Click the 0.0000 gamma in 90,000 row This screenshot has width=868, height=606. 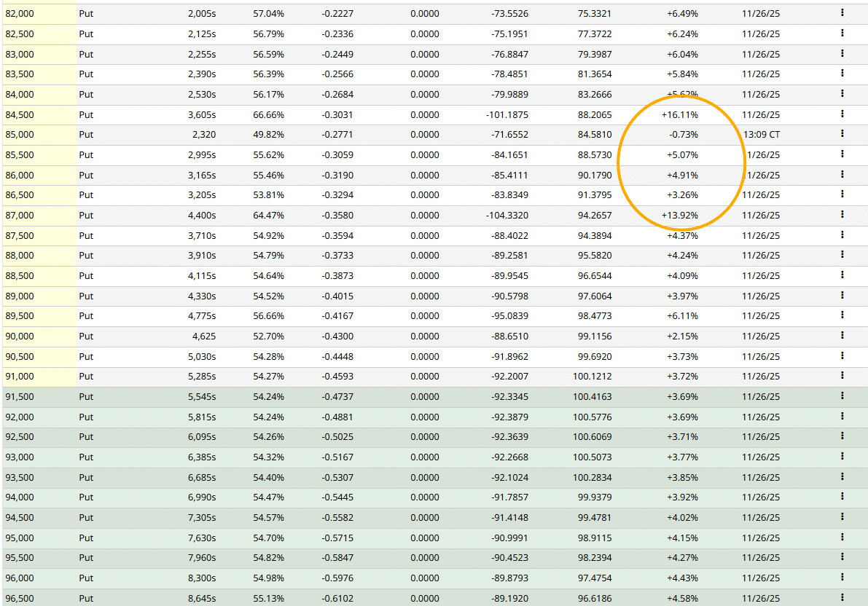pyautogui.click(x=425, y=337)
